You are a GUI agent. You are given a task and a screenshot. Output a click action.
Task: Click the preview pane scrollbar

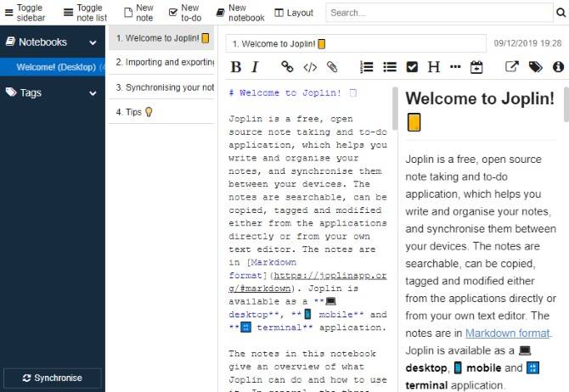(x=566, y=104)
